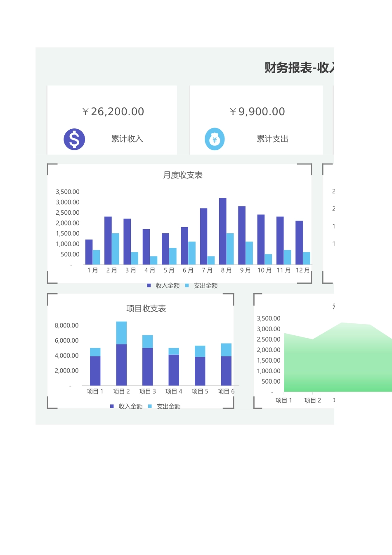
Task: Click the 支出金额 legend swatch under 月度收支表
Action: tap(187, 285)
